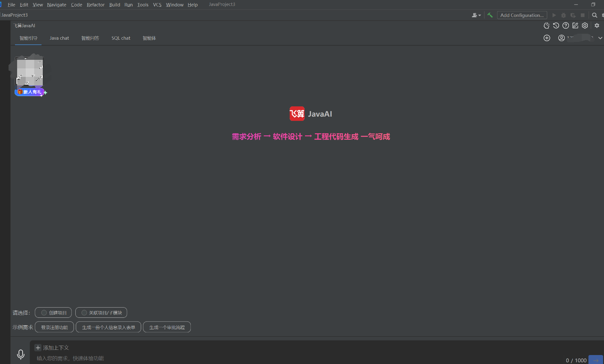
Task: Open the Refactor menu
Action: [95, 5]
